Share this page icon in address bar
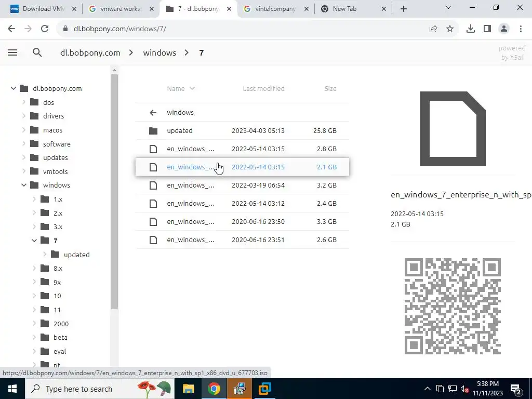 [x=433, y=29]
